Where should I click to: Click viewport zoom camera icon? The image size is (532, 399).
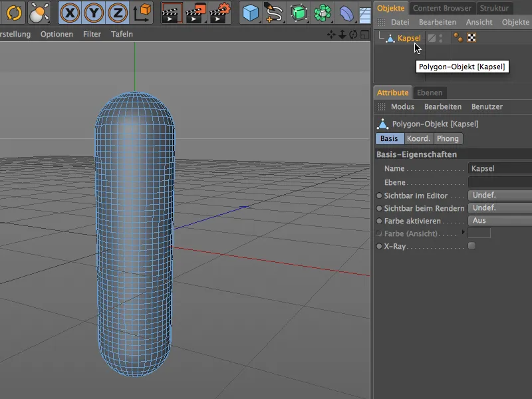[342, 35]
